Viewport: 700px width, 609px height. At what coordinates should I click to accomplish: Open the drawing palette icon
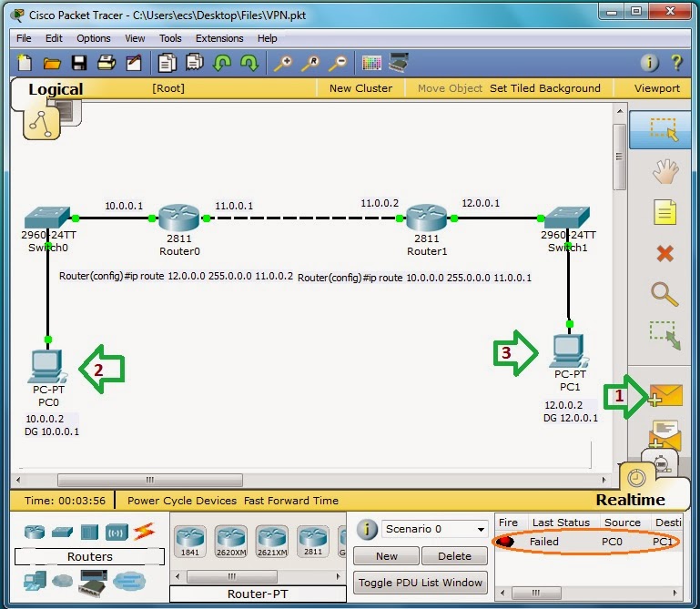(x=371, y=63)
